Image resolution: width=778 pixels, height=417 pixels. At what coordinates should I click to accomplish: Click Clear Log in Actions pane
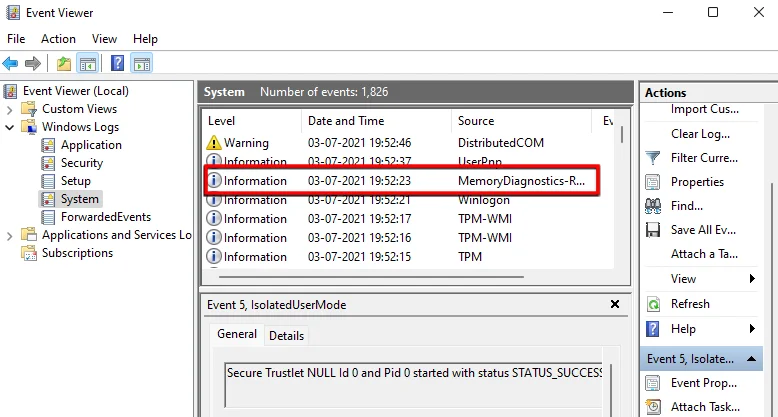(x=698, y=134)
